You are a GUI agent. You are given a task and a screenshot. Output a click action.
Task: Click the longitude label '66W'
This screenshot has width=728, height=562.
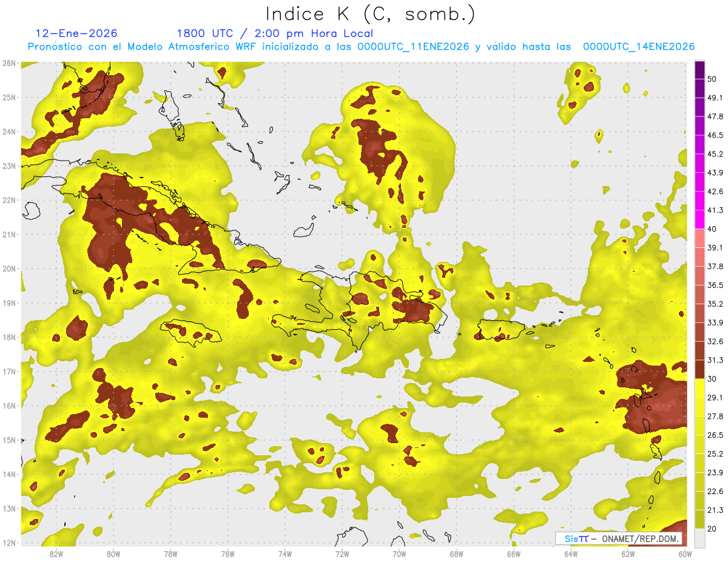click(514, 554)
